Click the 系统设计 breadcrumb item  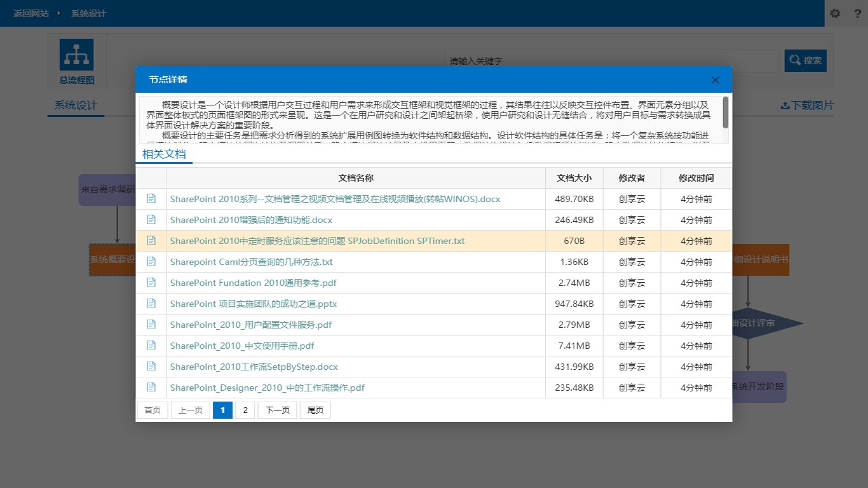[x=88, y=13]
